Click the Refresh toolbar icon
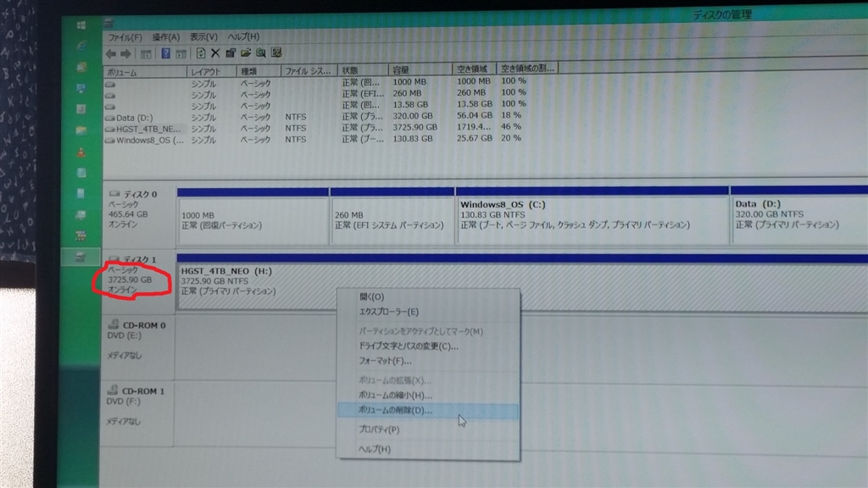Image resolution: width=868 pixels, height=488 pixels. click(201, 53)
